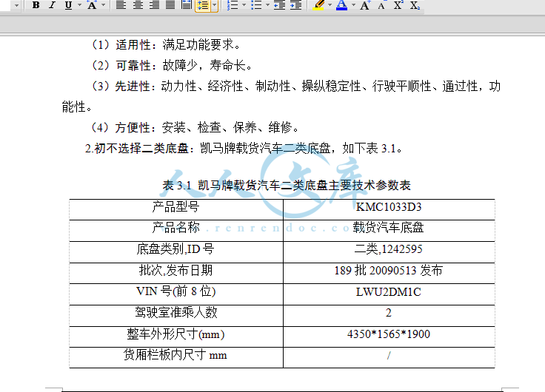
Task: Open the underline style dropdown arrow
Action: pos(79,5)
